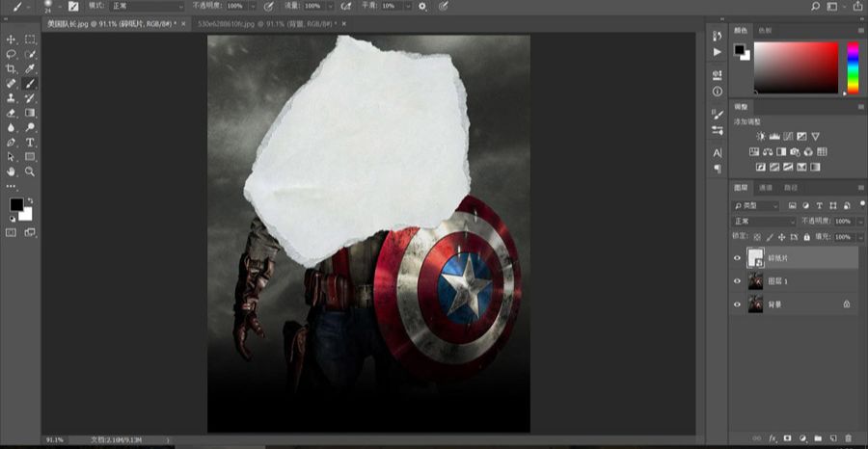Select the Gradient tool
The image size is (868, 449).
[30, 113]
